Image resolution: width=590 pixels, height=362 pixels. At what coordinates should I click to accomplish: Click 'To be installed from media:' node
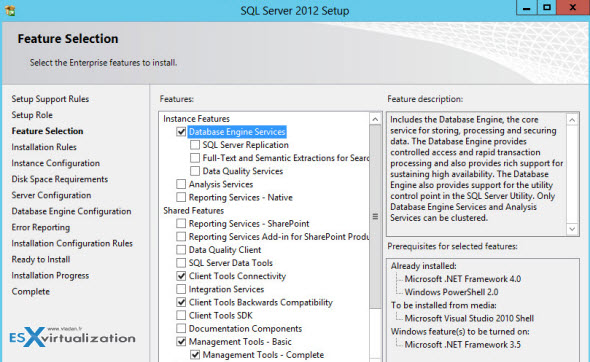click(x=444, y=306)
